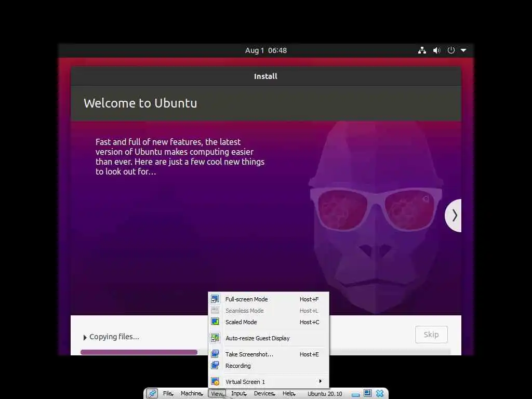Toggle Auto-resize Guest Display
532x399 pixels.
coord(269,338)
